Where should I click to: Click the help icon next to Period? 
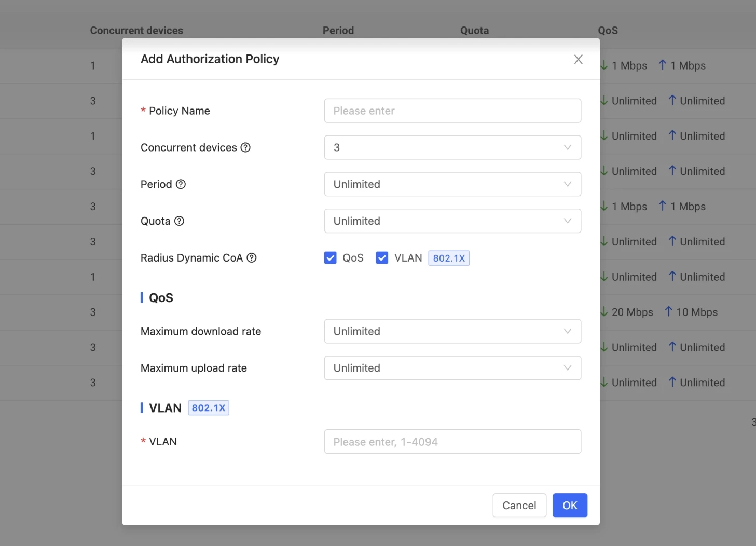181,184
